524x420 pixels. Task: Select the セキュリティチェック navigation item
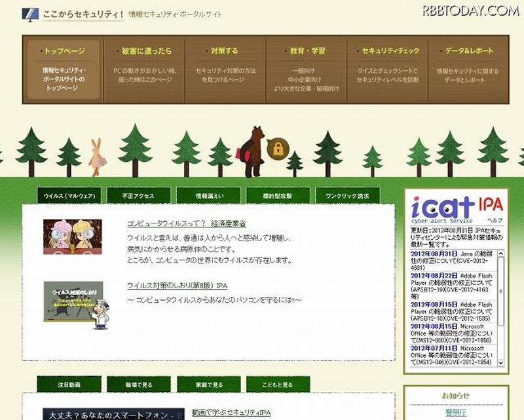(387, 50)
